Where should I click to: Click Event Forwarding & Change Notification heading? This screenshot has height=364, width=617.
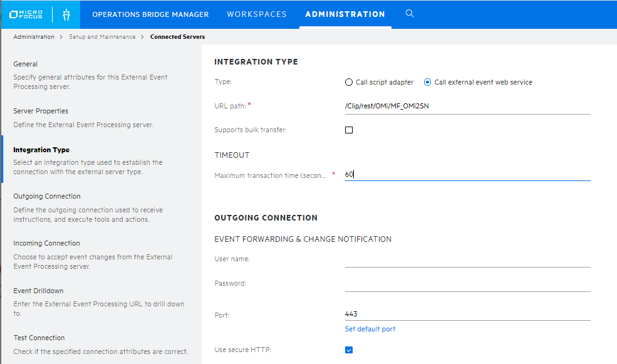[x=303, y=239]
